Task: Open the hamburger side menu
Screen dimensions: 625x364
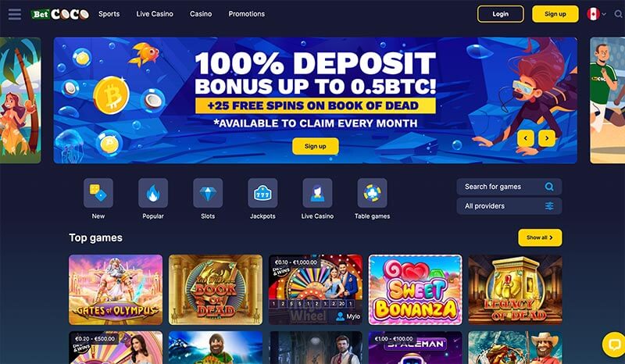Action: (x=15, y=14)
